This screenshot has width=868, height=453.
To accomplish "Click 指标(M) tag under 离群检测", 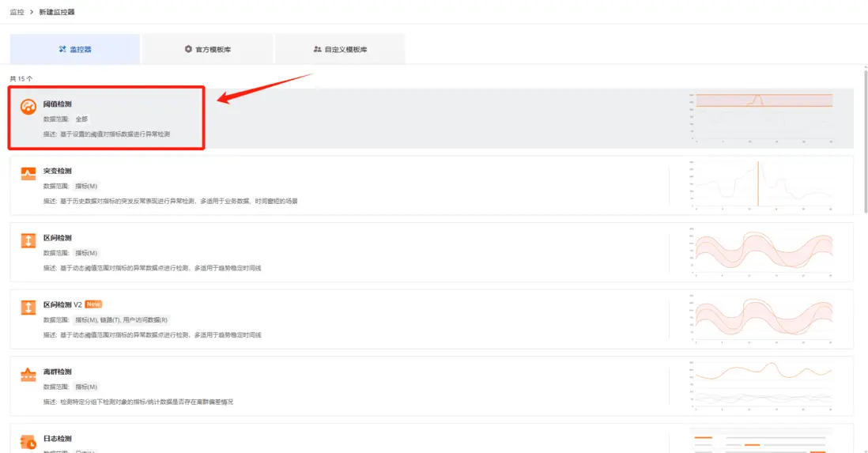I will (86, 387).
